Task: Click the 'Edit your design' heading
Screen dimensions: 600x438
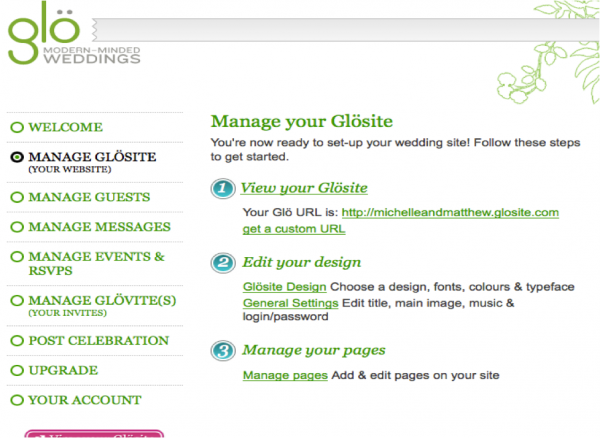Action: tap(302, 262)
